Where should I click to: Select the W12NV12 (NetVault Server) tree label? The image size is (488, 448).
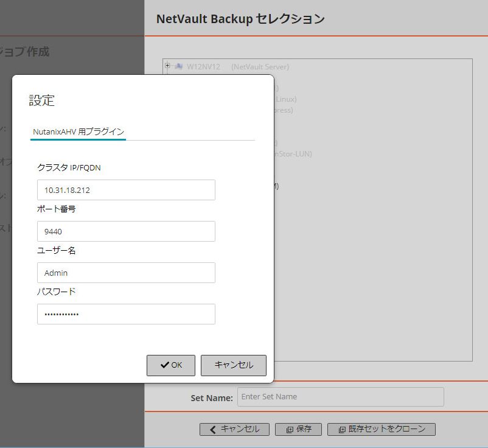tap(238, 67)
